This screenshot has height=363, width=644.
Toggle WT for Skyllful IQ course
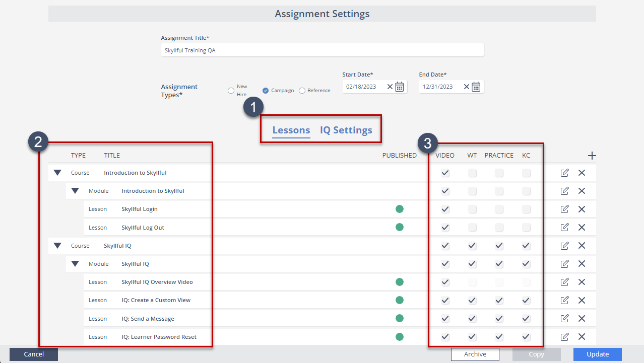[472, 246]
